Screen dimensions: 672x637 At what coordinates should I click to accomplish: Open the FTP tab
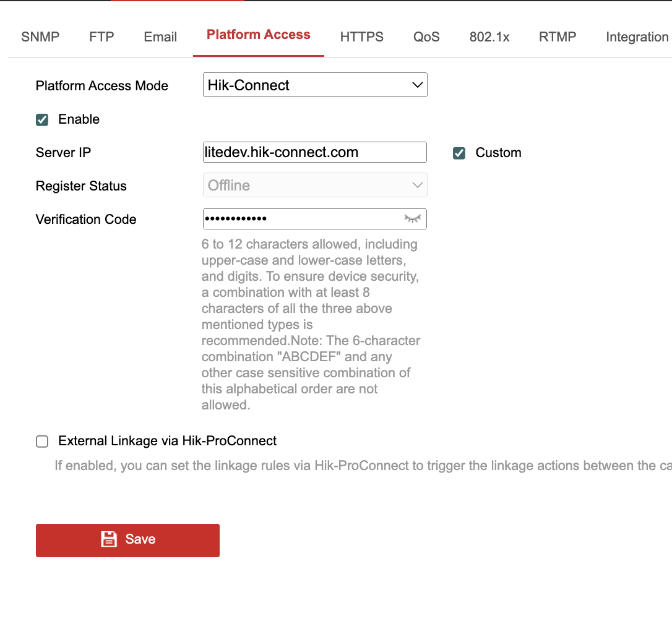click(x=101, y=37)
